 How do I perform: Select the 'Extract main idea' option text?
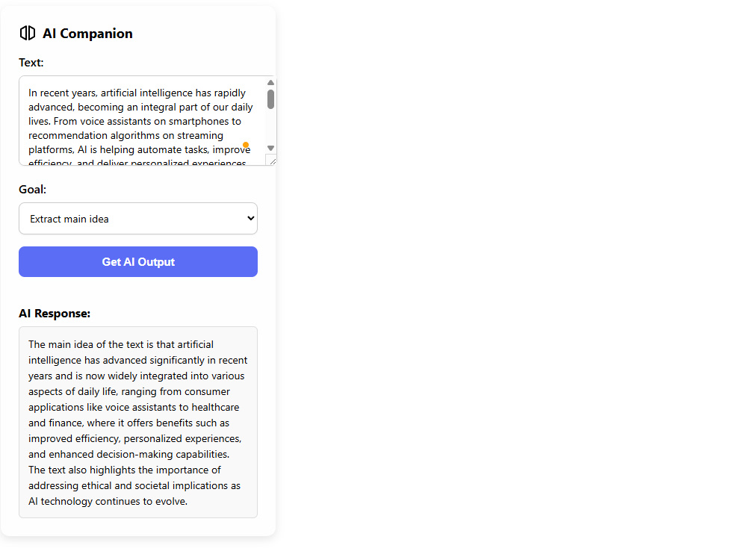(x=69, y=219)
